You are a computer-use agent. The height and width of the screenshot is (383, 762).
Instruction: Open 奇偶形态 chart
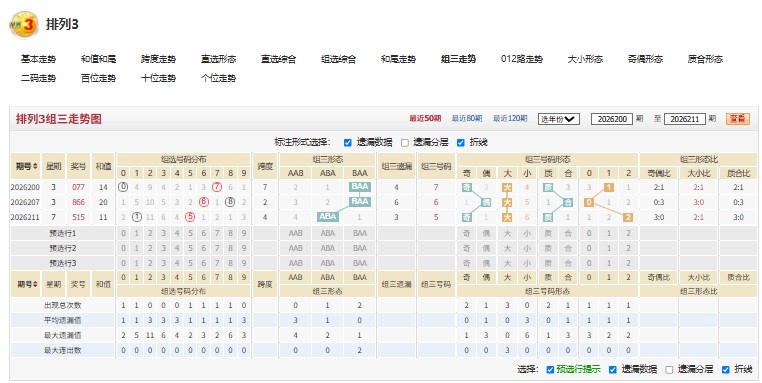tap(645, 59)
